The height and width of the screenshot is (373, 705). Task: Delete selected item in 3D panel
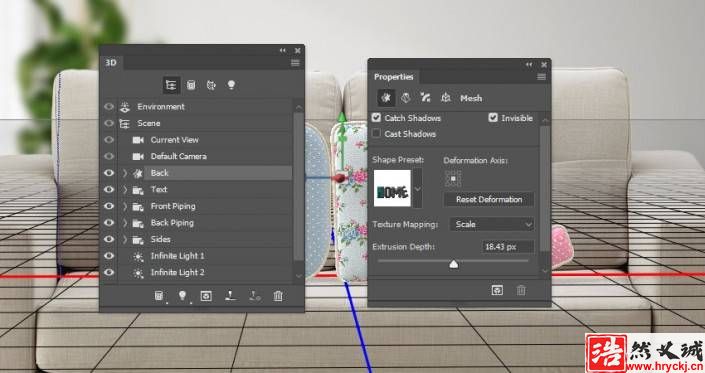coord(278,296)
